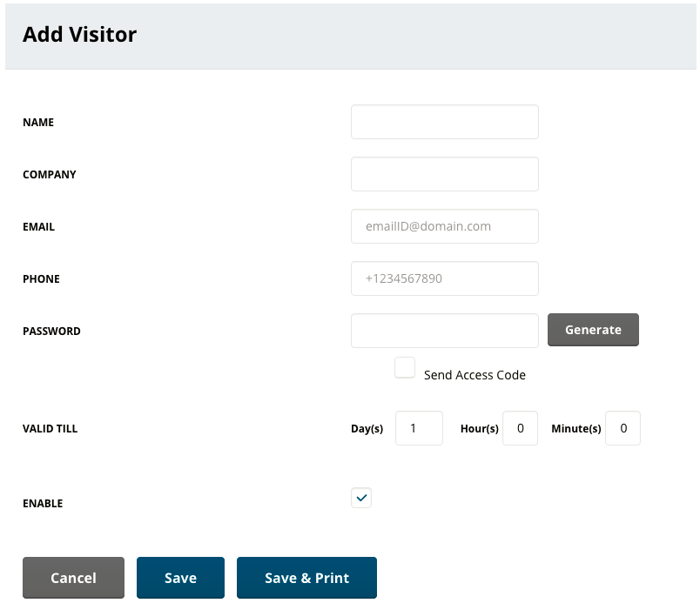
Task: Select the PHONE number input field
Action: pos(445,278)
